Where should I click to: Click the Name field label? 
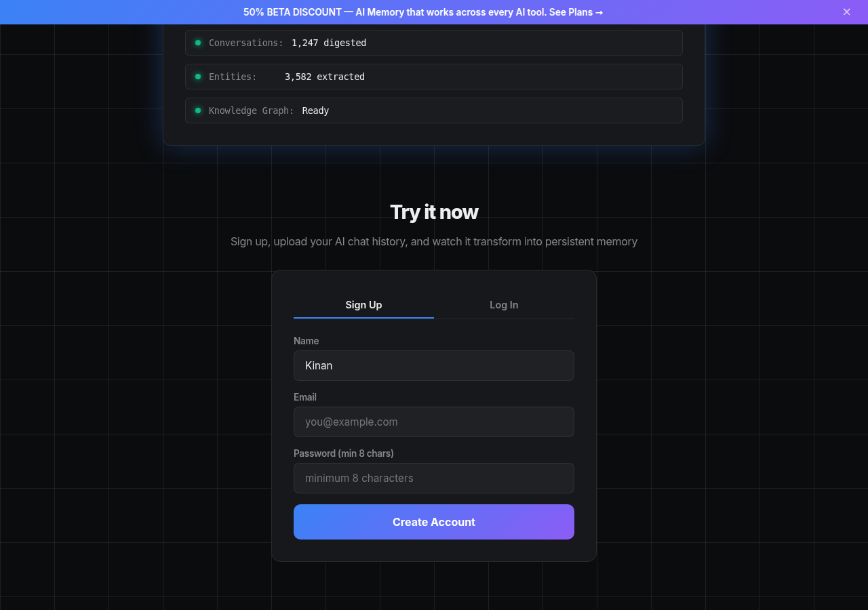(306, 341)
